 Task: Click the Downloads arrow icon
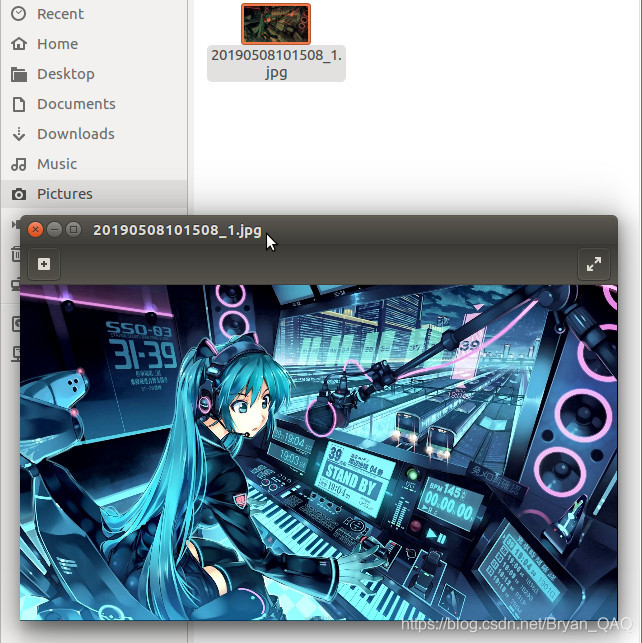[19, 134]
